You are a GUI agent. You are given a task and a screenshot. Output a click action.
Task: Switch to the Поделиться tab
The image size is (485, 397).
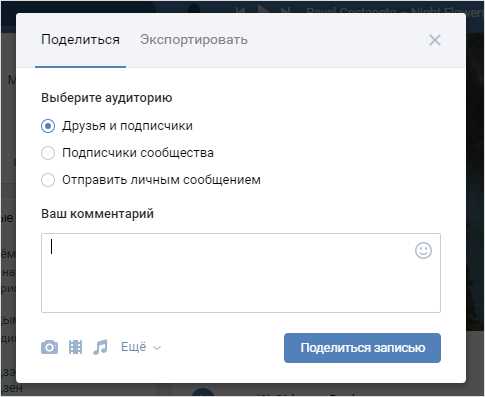[80, 40]
